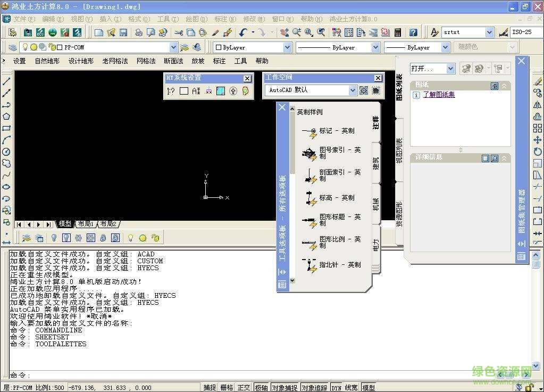
Task: Select the Rectangle drawing tool
Action: tap(6, 128)
